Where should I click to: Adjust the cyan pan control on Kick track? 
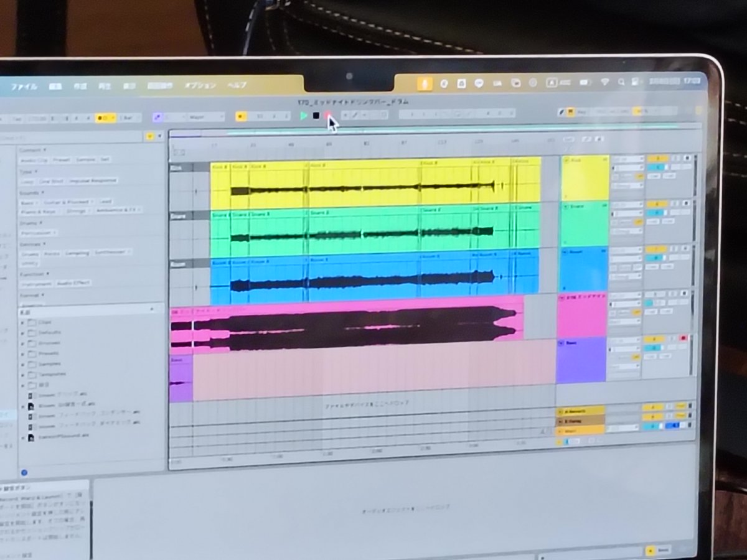pyautogui.click(x=657, y=168)
